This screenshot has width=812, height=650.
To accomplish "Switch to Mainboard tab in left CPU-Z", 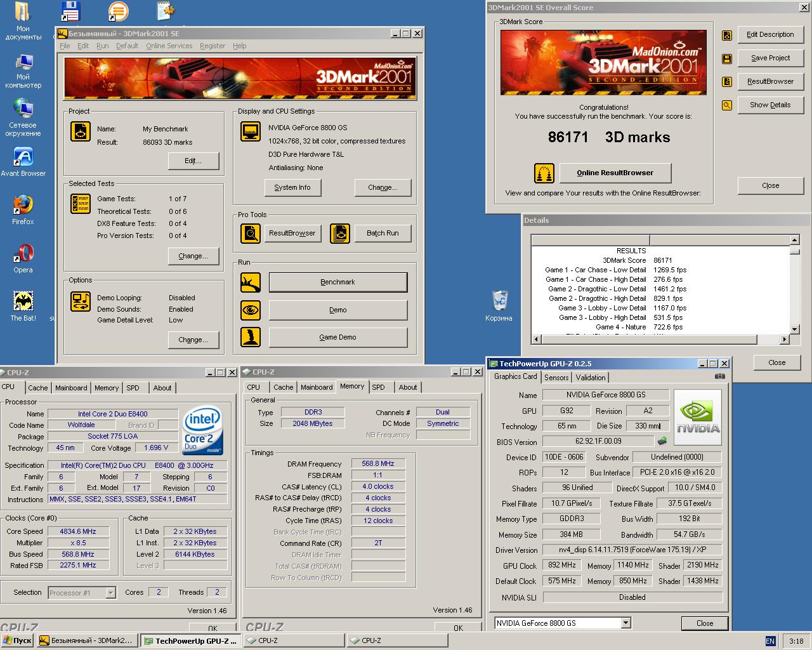I will point(71,388).
